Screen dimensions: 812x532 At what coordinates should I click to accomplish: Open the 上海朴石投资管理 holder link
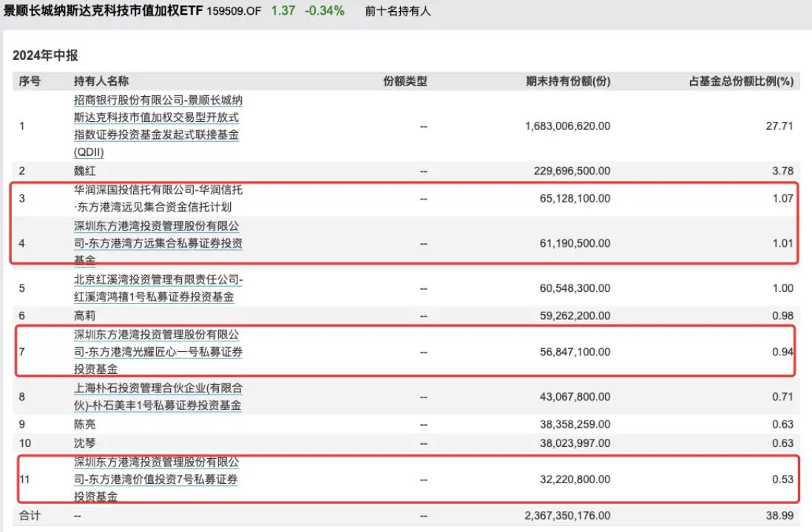tap(158, 396)
